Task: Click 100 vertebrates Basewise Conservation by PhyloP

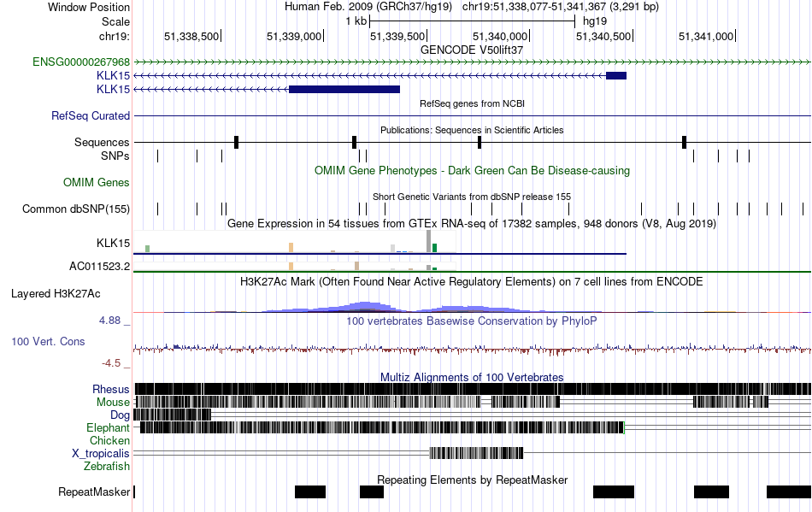Action: (x=472, y=321)
